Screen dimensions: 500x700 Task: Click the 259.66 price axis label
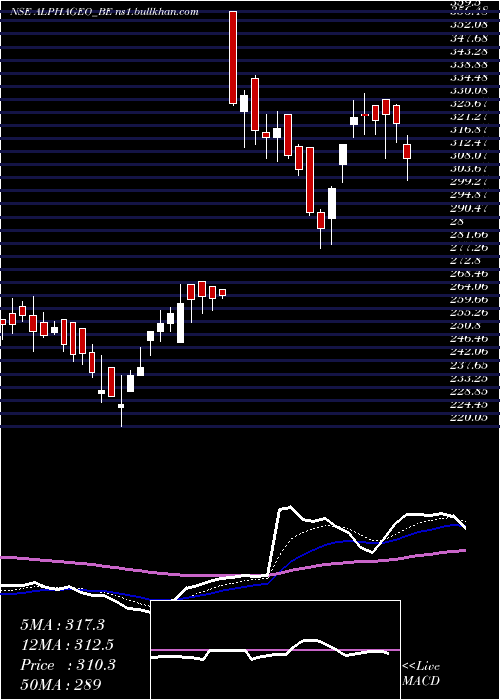(x=468, y=300)
